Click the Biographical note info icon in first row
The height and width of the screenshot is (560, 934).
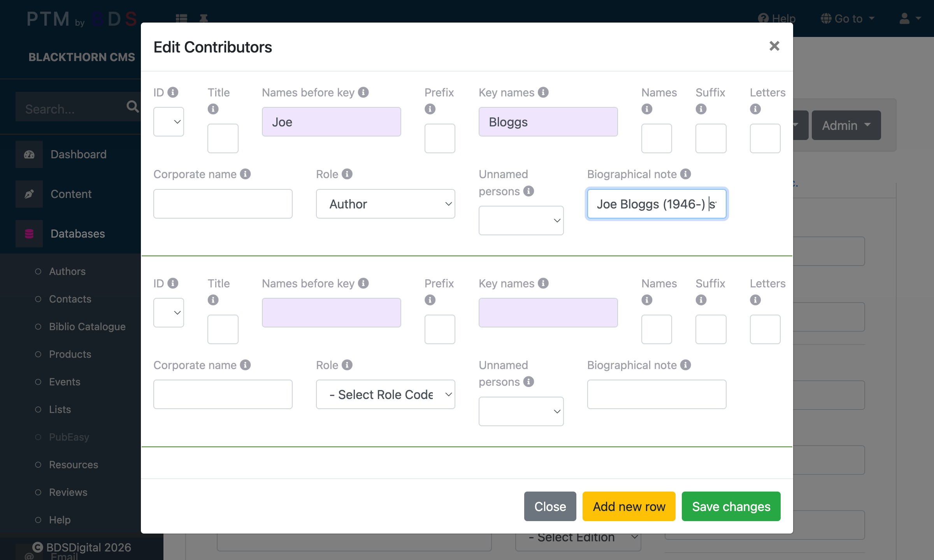(685, 174)
